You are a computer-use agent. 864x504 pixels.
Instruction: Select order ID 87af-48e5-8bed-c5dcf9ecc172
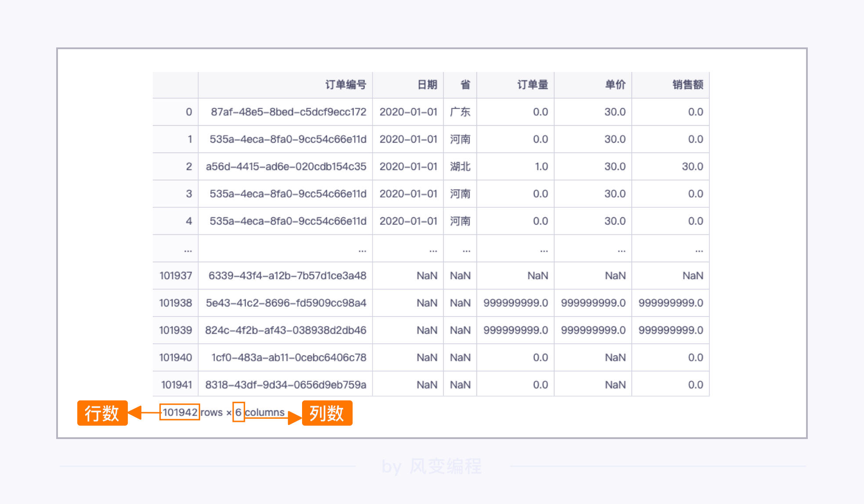288,112
